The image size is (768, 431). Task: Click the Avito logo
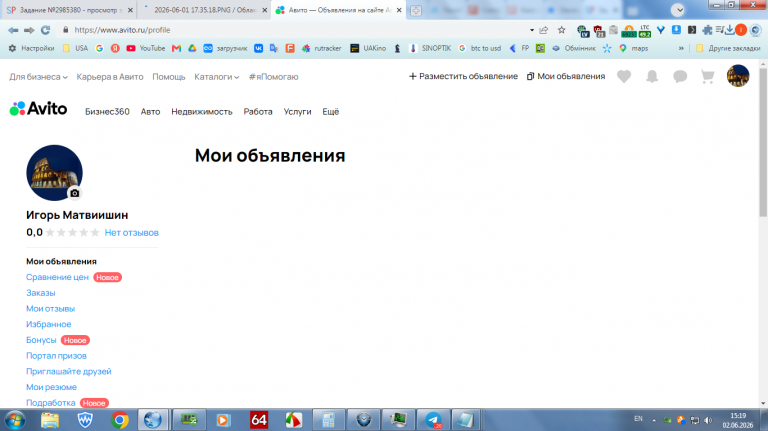(x=38, y=109)
